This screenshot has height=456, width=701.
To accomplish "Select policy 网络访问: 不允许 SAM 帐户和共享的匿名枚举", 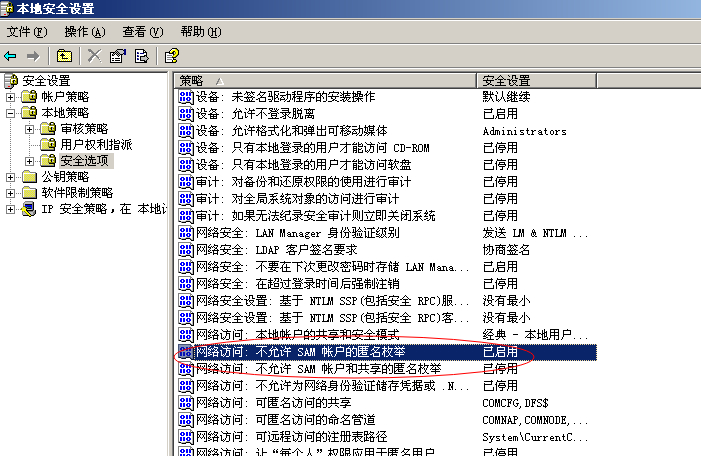I will pos(318,368).
